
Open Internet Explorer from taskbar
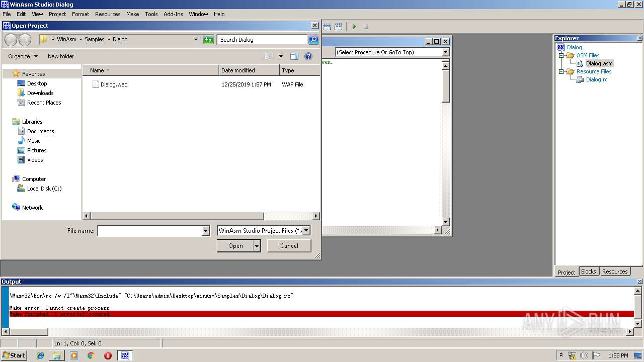click(x=40, y=355)
